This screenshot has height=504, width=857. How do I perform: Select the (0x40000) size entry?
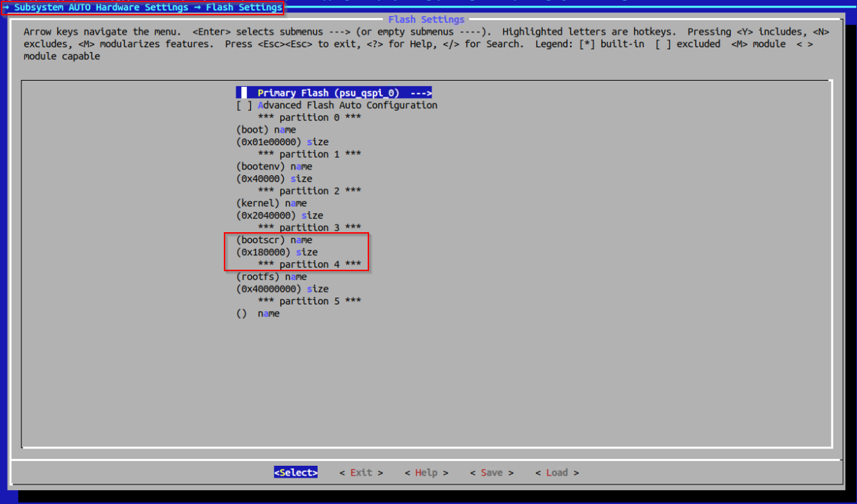coord(274,179)
